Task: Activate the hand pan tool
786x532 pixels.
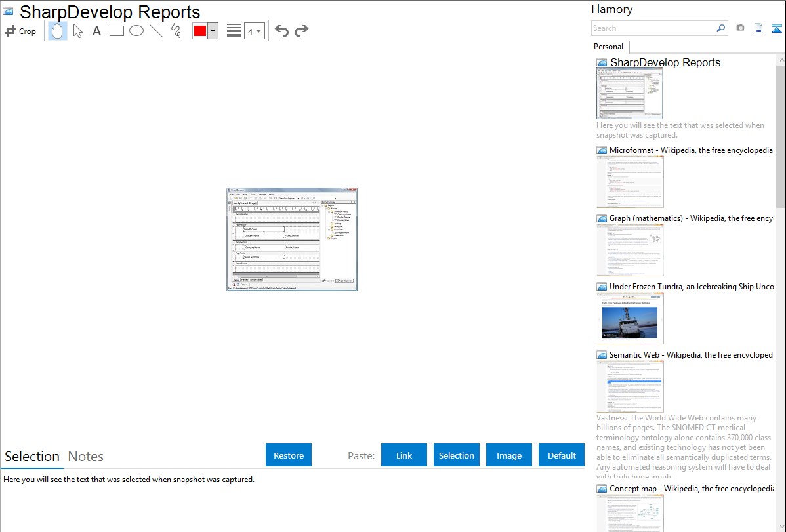Action: [58, 31]
